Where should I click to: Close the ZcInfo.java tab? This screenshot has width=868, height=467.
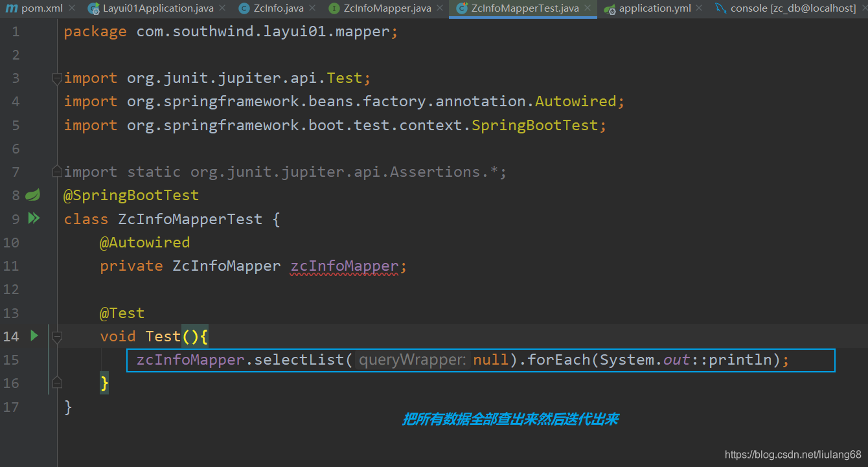[313, 8]
